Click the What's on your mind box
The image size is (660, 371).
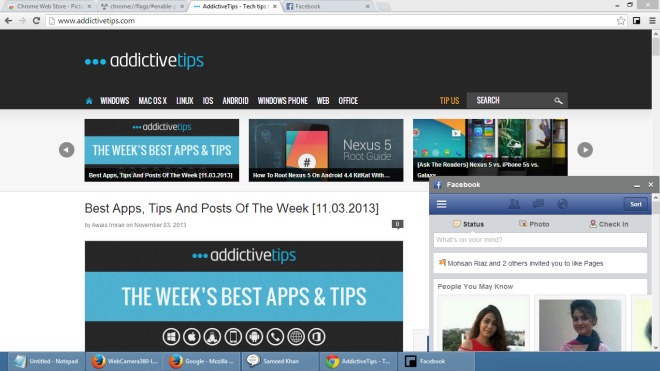[x=540, y=240]
